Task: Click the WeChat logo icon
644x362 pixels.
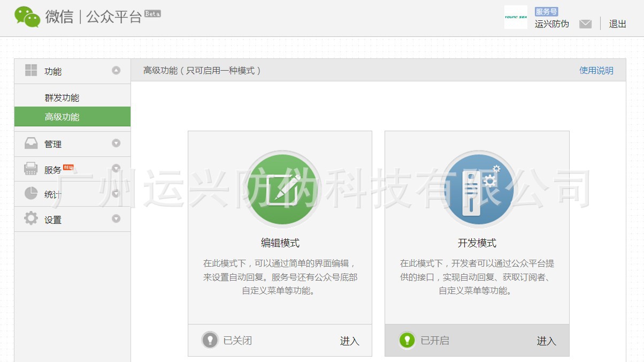Action: (x=27, y=17)
